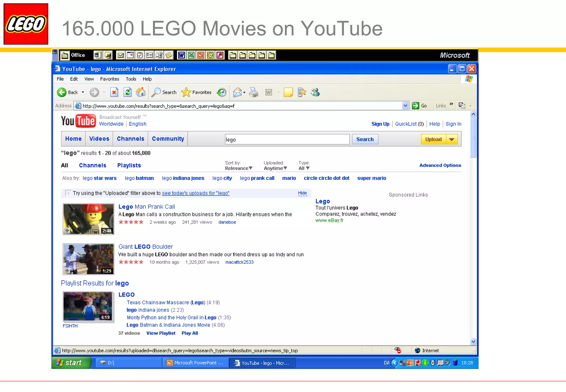
Task: Click the YouTube logo
Action: pyautogui.click(x=78, y=121)
